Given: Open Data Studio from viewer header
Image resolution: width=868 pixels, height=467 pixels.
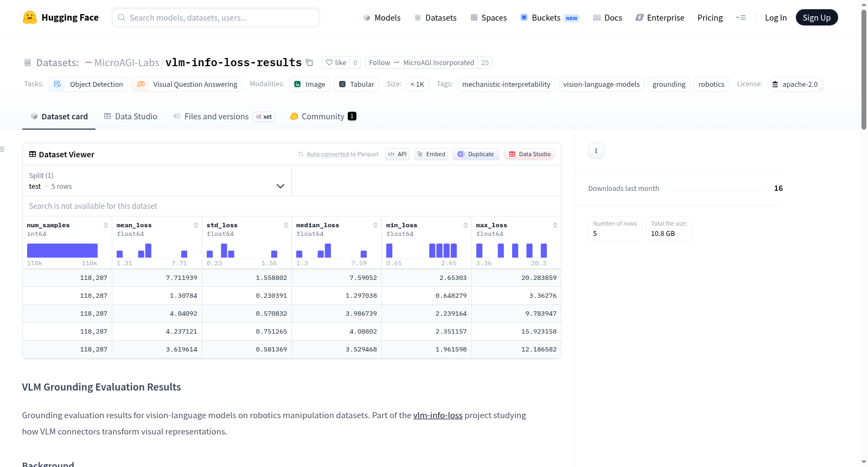Looking at the screenshot, I should pyautogui.click(x=529, y=154).
